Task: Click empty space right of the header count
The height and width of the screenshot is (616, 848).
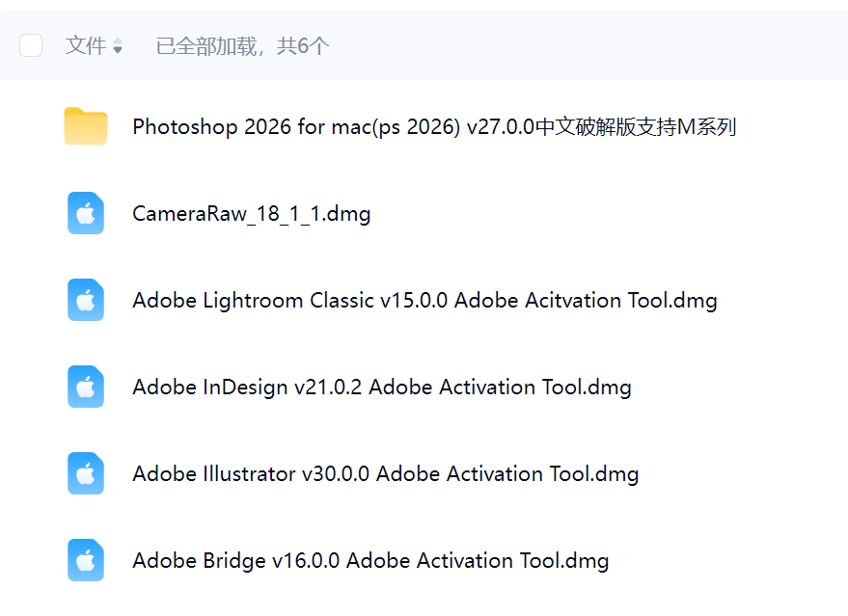Action: click(579, 45)
